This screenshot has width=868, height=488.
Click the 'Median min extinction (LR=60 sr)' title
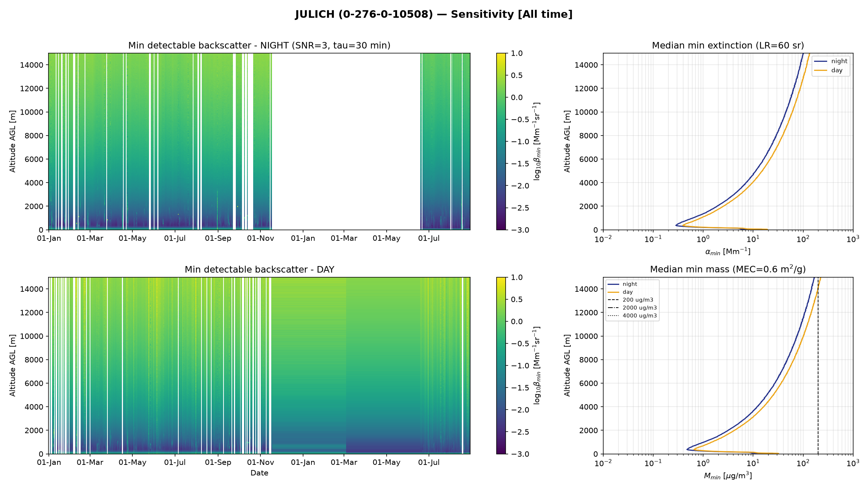pyautogui.click(x=728, y=46)
